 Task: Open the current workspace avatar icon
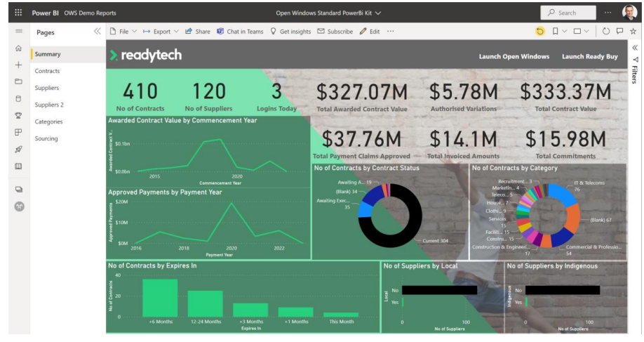click(19, 206)
